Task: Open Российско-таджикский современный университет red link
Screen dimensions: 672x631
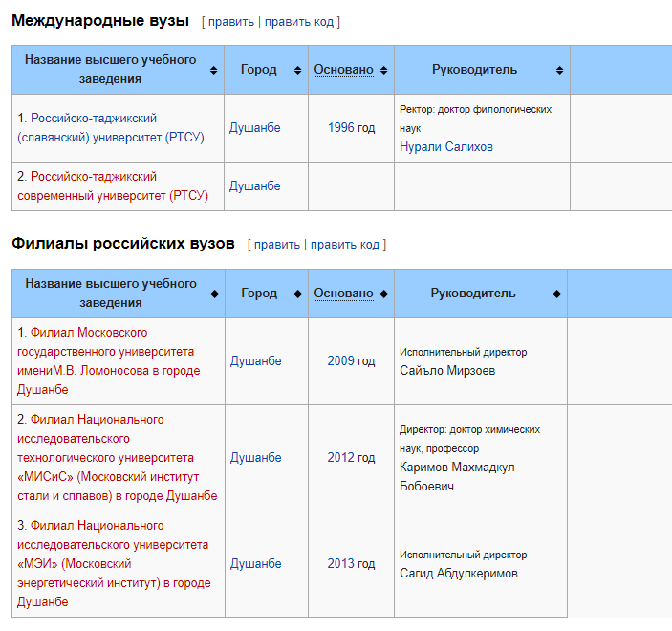Action: [x=113, y=186]
